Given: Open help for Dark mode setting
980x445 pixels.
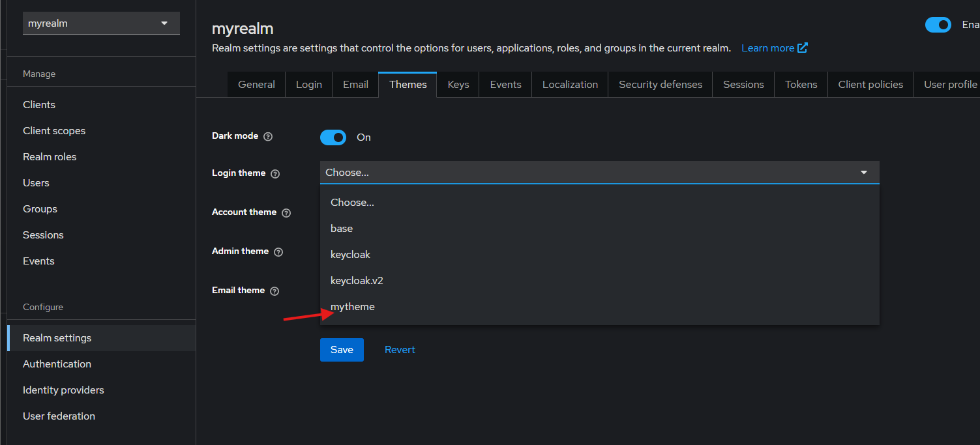Looking at the screenshot, I should (x=268, y=137).
